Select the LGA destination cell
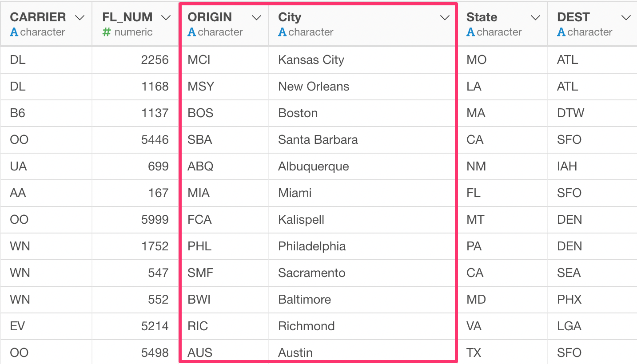 tap(593, 326)
